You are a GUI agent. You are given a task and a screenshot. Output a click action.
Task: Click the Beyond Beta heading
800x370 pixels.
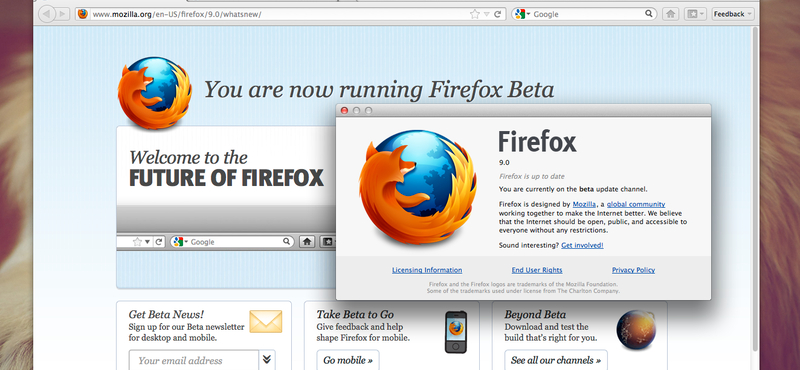click(535, 314)
